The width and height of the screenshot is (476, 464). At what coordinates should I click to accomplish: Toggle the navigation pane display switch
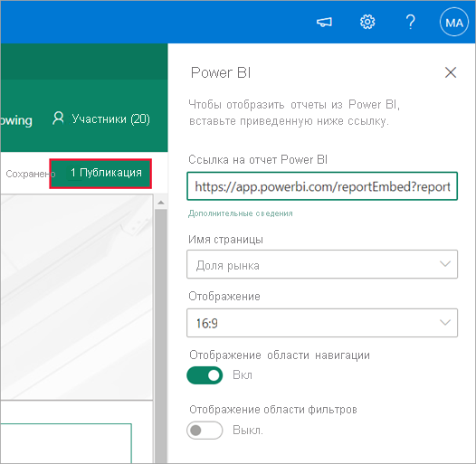205,375
